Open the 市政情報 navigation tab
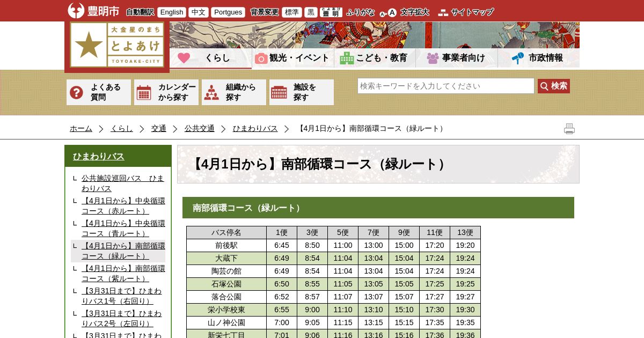The width and height of the screenshot is (644, 338). pyautogui.click(x=539, y=58)
